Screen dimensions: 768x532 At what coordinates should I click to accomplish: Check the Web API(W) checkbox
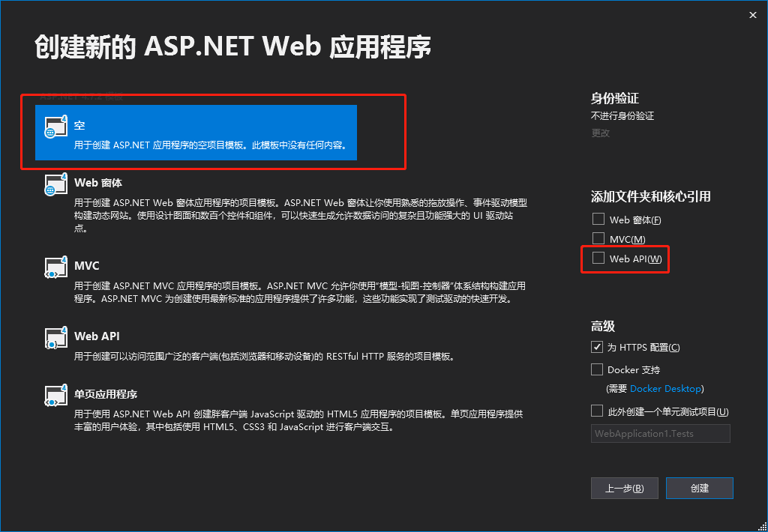[x=598, y=258]
